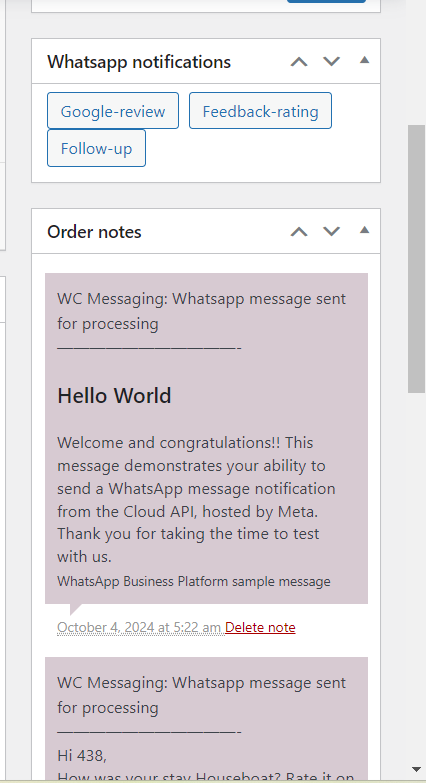Click the WhatsApp Business Platform sample message text
Screen dimensions: 426x783
pos(194,581)
